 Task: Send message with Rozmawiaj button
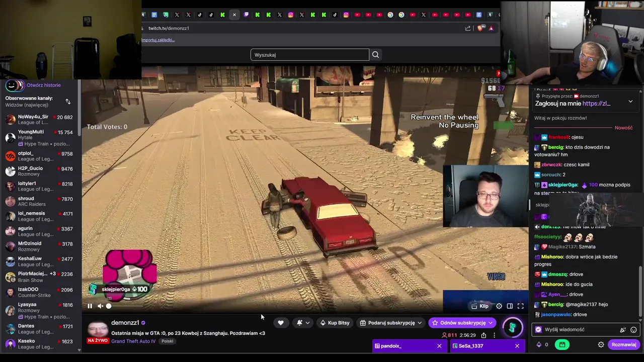click(x=624, y=344)
